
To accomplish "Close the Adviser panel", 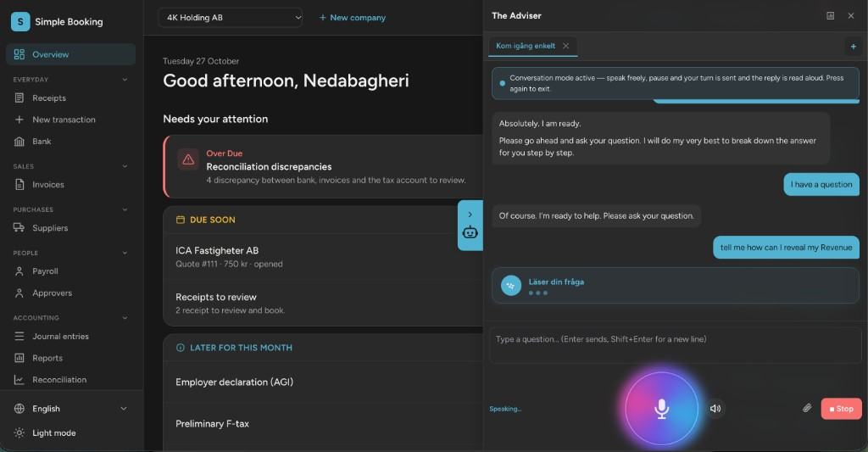I will pos(851,15).
